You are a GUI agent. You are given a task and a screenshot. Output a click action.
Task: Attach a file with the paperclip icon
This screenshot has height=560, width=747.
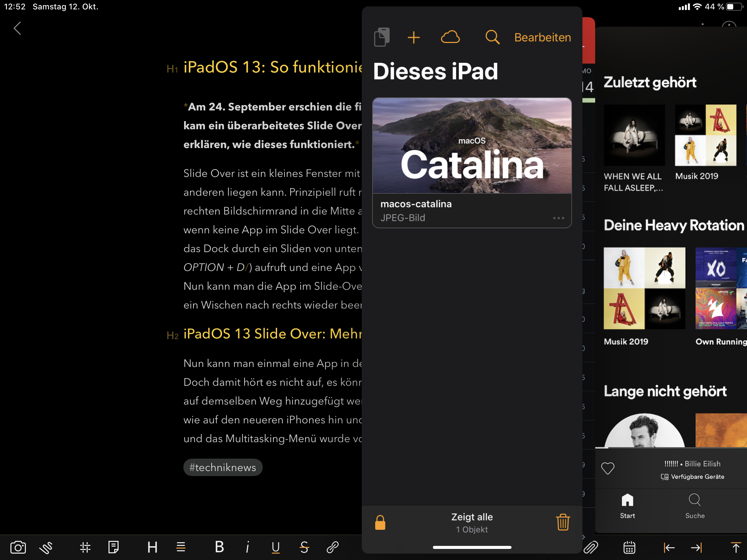pyautogui.click(x=591, y=548)
